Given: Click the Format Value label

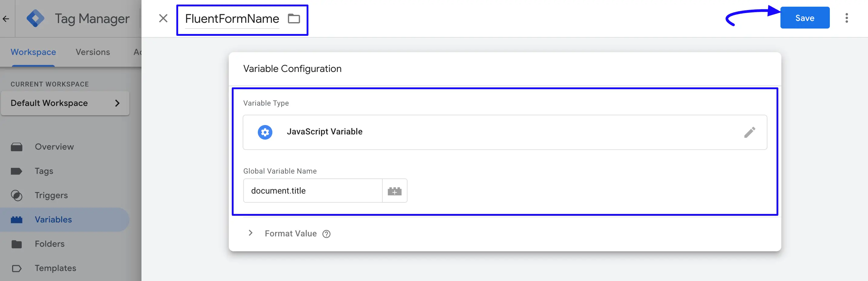Looking at the screenshot, I should pyautogui.click(x=291, y=233).
